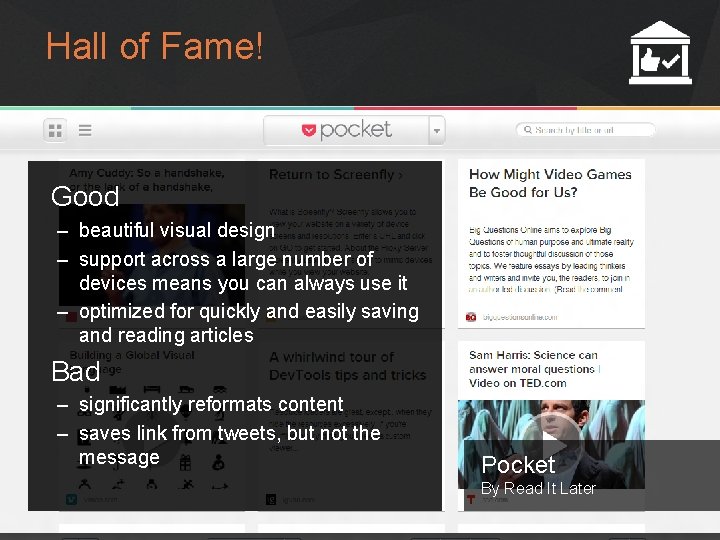Open the Amy Cuddy handshake article
Screen dimensions: 720x540
tap(146, 180)
